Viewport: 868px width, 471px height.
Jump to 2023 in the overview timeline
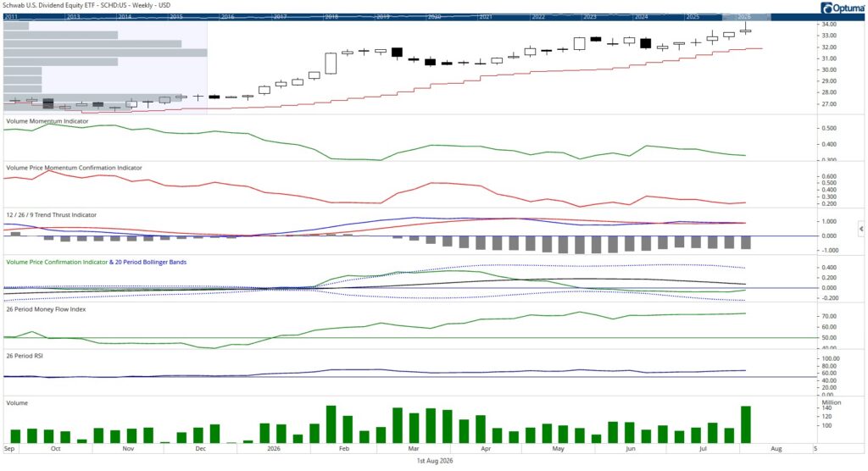(590, 17)
